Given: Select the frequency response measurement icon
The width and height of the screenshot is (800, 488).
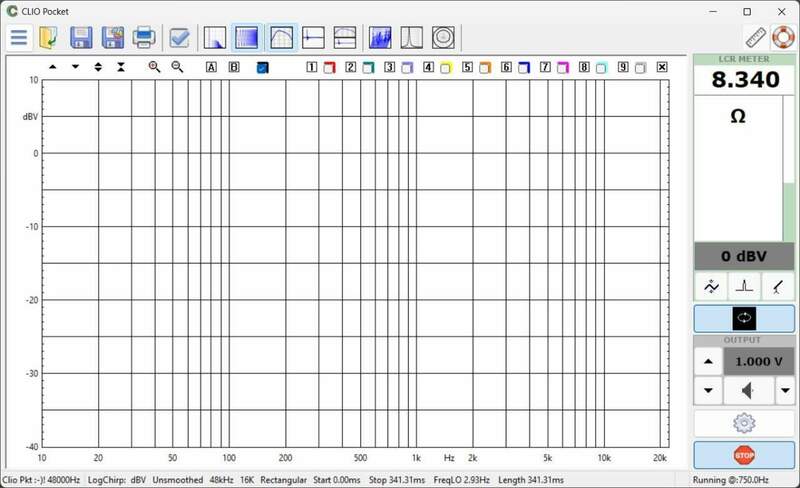Looking at the screenshot, I should coord(282,38).
